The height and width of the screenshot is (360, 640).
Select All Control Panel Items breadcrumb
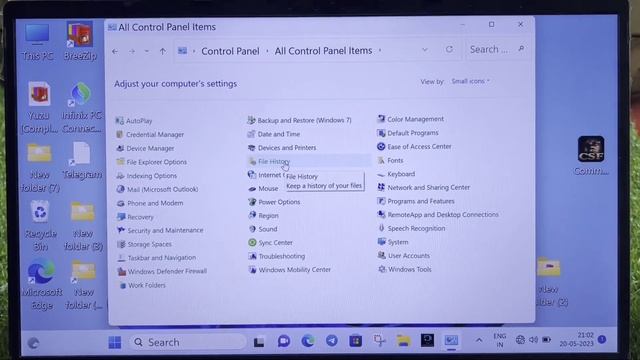(x=323, y=51)
